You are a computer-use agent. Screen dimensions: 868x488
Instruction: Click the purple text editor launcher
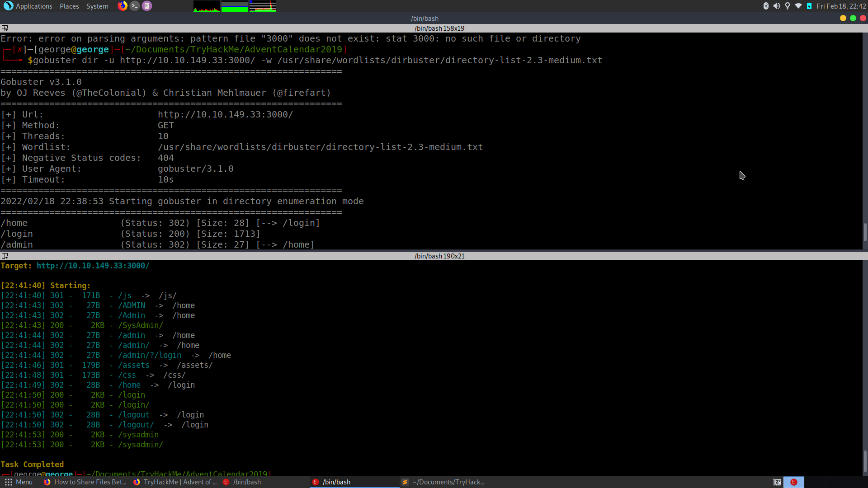(x=147, y=6)
